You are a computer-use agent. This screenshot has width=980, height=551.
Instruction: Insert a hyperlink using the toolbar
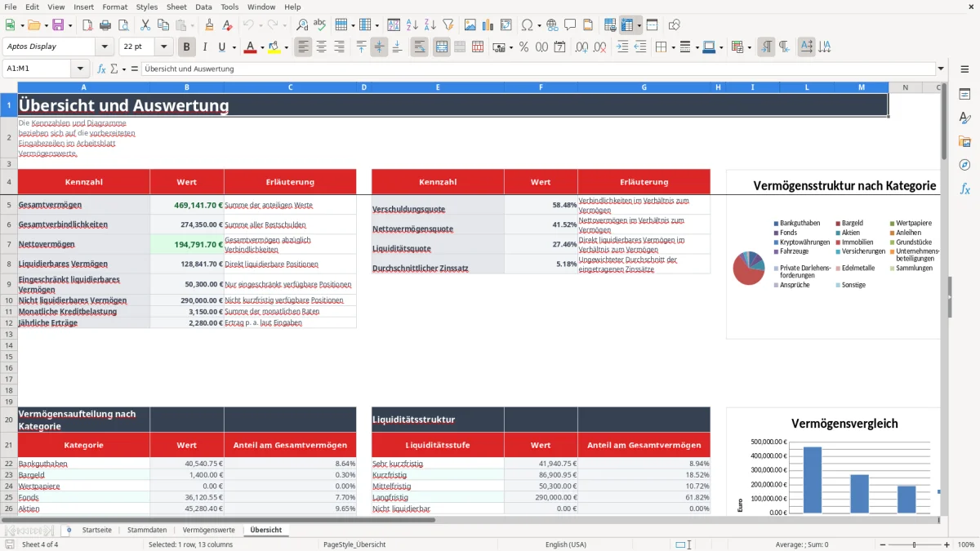pos(552,25)
